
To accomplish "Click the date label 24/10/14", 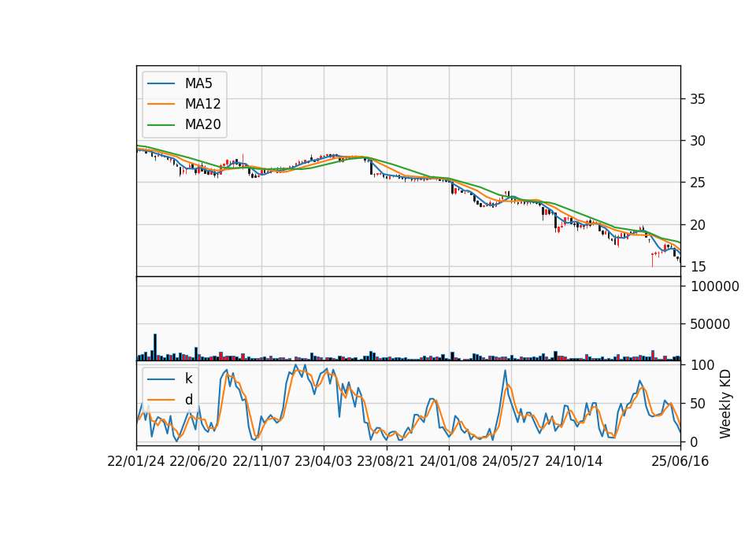I will coord(574,461).
